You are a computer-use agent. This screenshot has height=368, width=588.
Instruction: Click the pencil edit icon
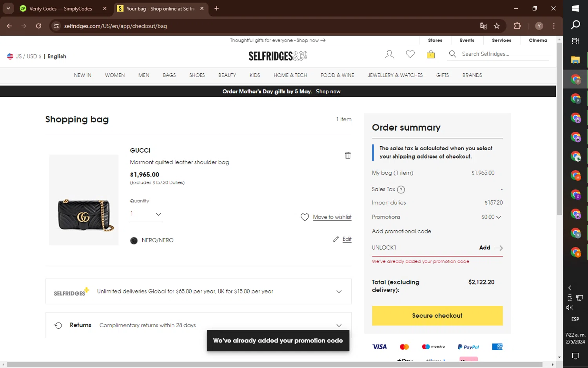coord(336,239)
